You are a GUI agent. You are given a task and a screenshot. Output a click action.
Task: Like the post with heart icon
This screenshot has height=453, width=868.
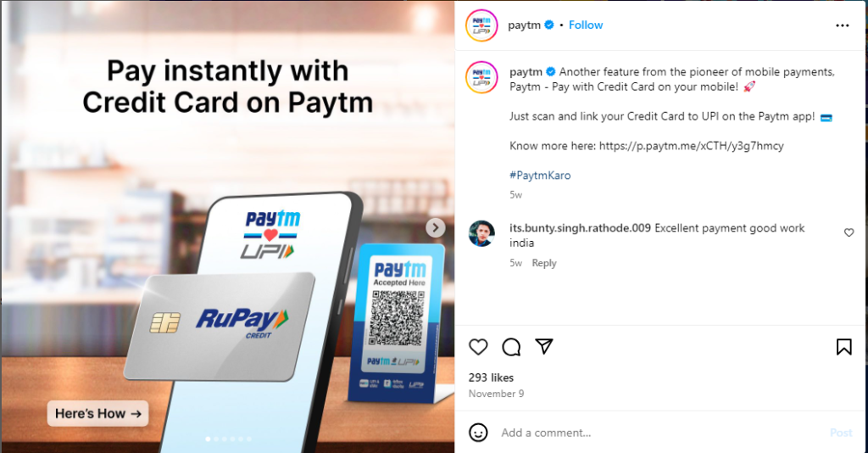click(x=478, y=347)
